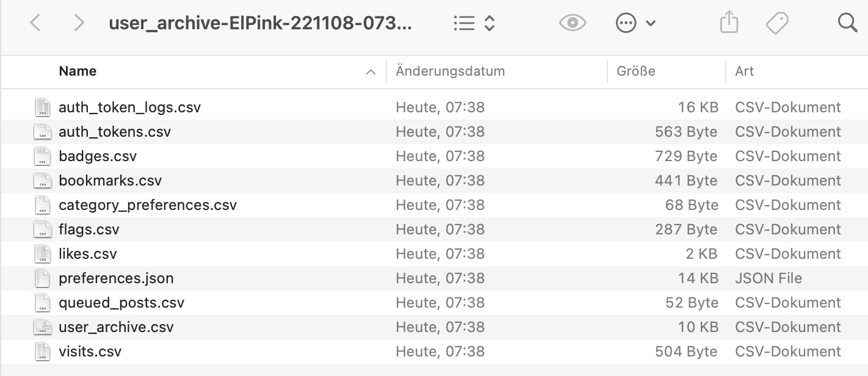Image resolution: width=868 pixels, height=376 pixels.
Task: Select category_preferences.csv row
Action: (x=434, y=205)
